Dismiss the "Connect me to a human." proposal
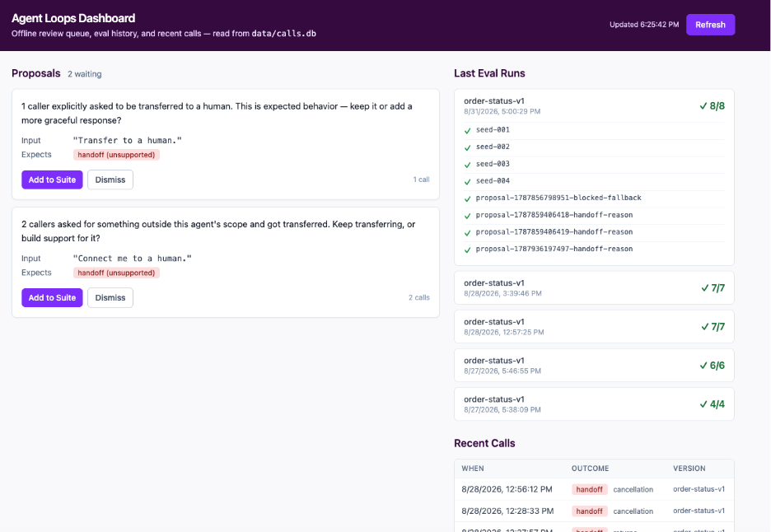 110,297
